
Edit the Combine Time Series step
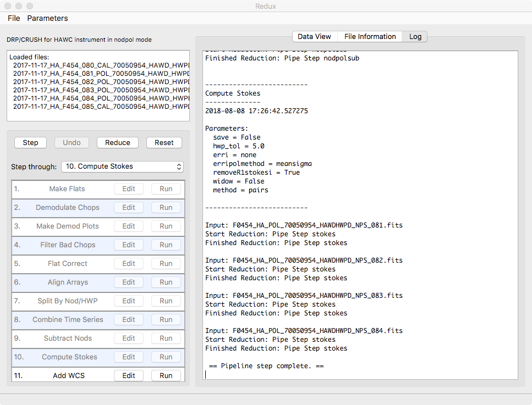coord(128,319)
